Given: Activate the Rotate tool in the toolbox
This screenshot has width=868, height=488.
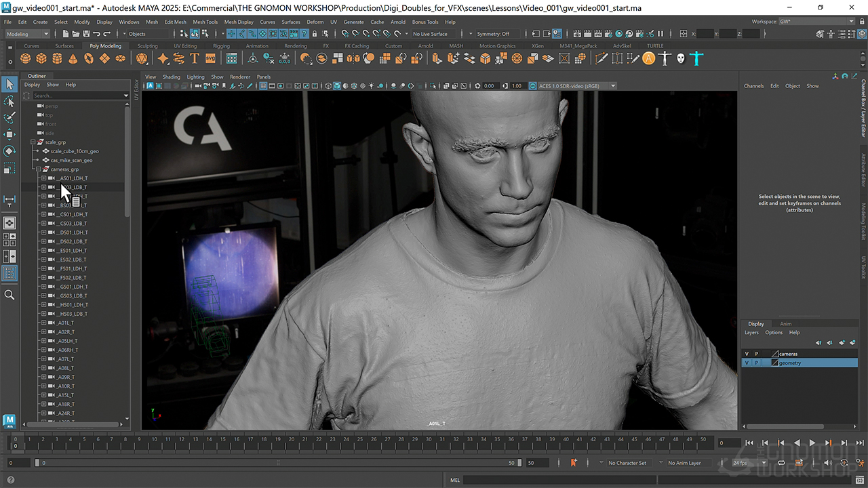Looking at the screenshot, I should point(9,150).
